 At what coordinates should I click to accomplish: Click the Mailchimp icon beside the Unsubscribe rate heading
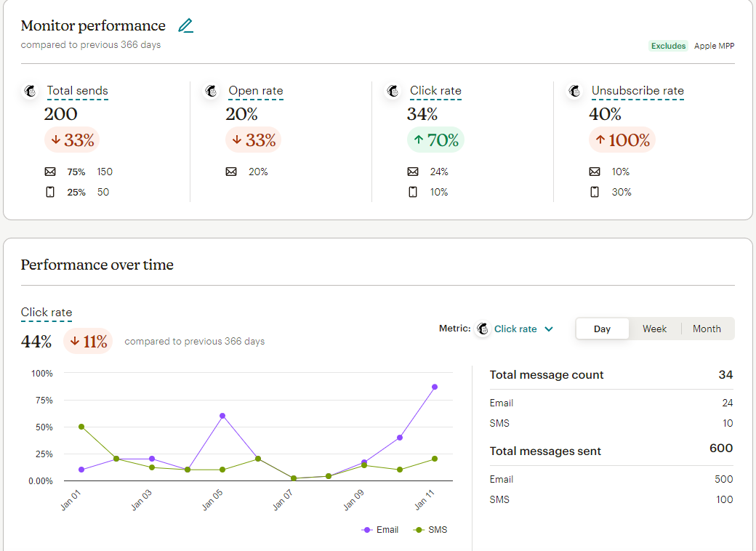(575, 92)
